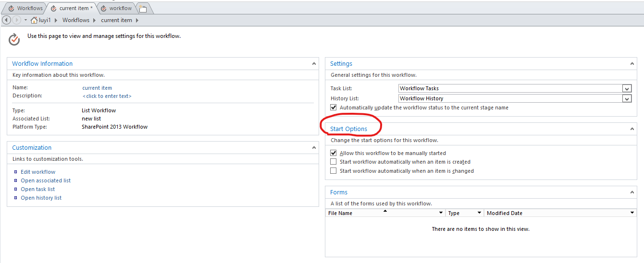This screenshot has width=644, height=263.
Task: Open the associated list link
Action: 46,180
